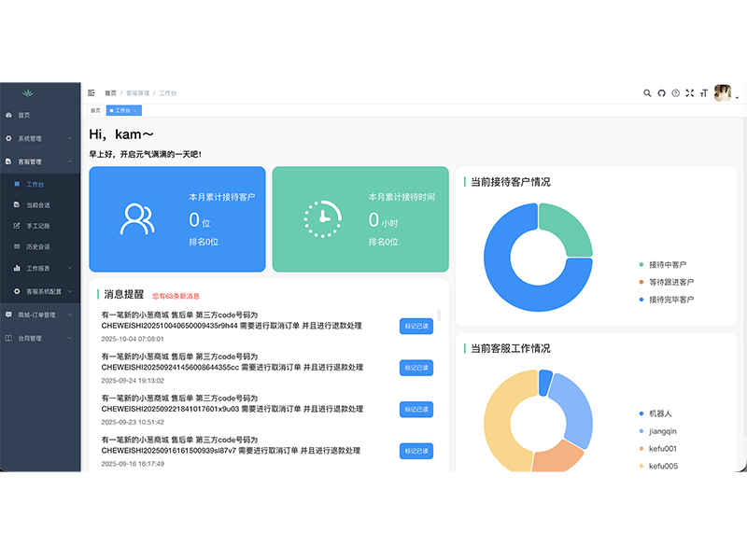Image resolution: width=747 pixels, height=560 pixels.
Task: Open 当前会话 in sidebar
Action: click(x=38, y=204)
